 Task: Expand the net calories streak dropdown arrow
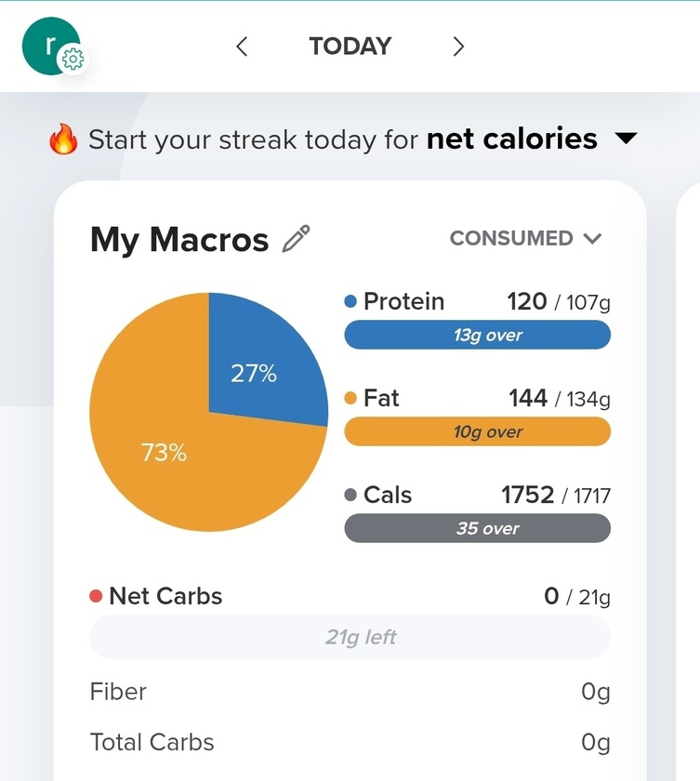point(626,138)
